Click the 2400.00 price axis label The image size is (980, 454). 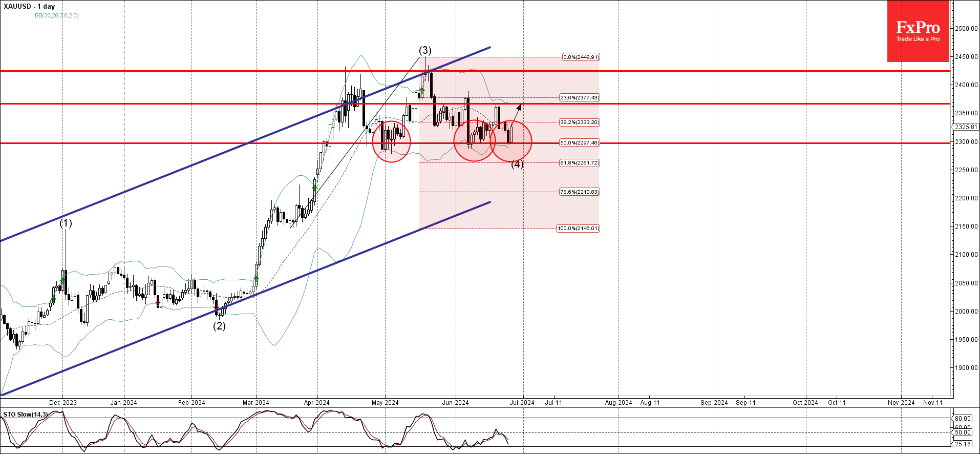point(967,85)
